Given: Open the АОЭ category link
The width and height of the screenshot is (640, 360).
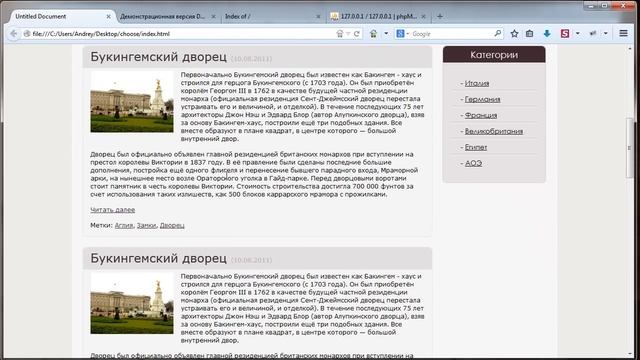Looking at the screenshot, I should click(473, 163).
